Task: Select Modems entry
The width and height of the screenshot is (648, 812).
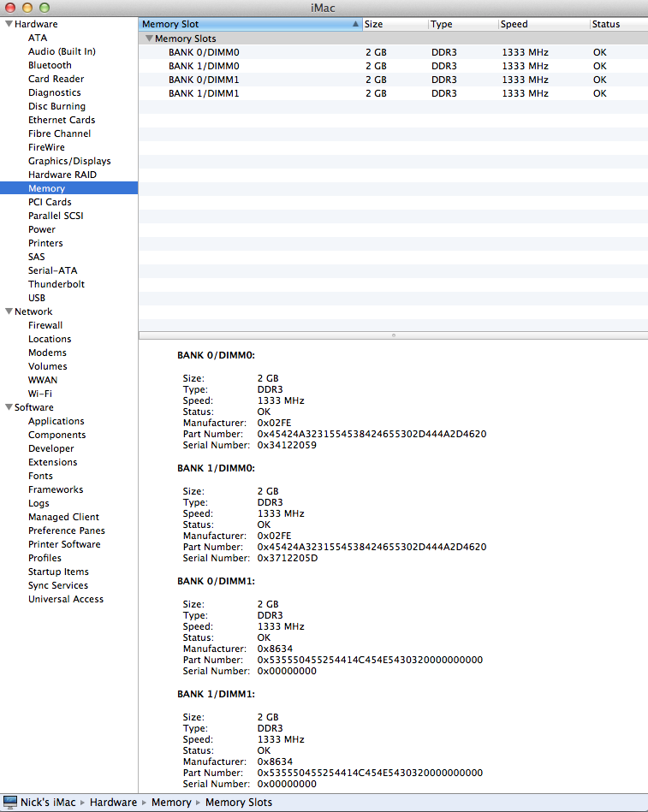Action: tap(47, 353)
